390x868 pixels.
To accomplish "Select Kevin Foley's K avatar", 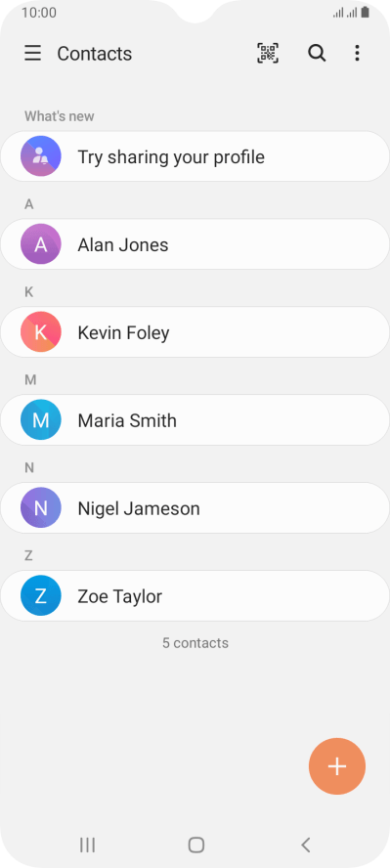I will click(40, 332).
